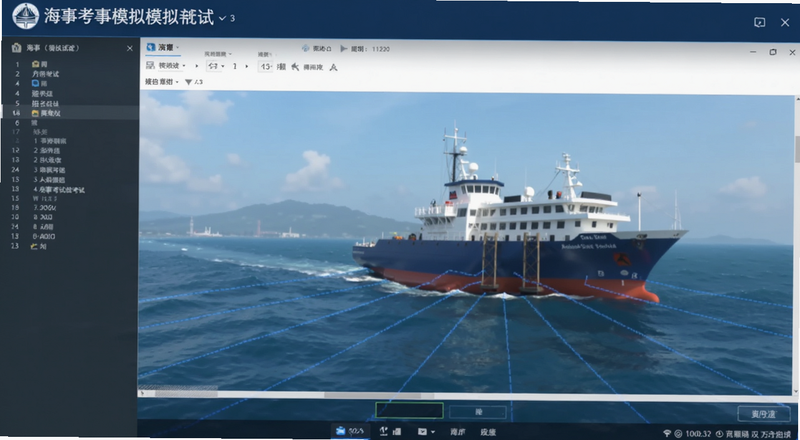The height and width of the screenshot is (440, 800).
Task: Click the screen icon left of the main close button
Action: point(759,22)
